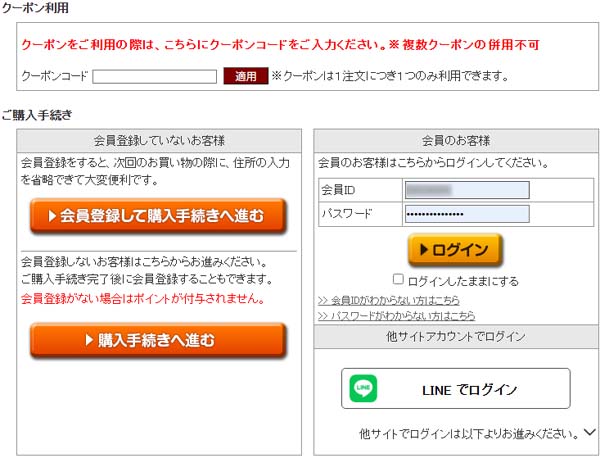Select the LINE でログイン button
This screenshot has width=600, height=458.
456,388
